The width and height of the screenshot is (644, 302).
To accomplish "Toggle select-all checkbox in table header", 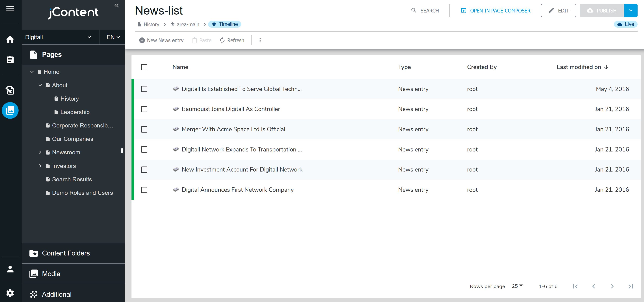I will 144,67.
